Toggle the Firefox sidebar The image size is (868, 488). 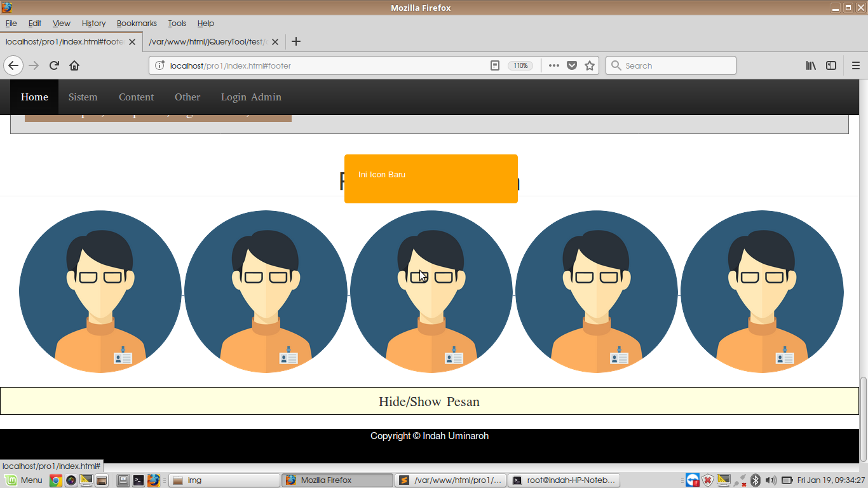[x=831, y=65]
